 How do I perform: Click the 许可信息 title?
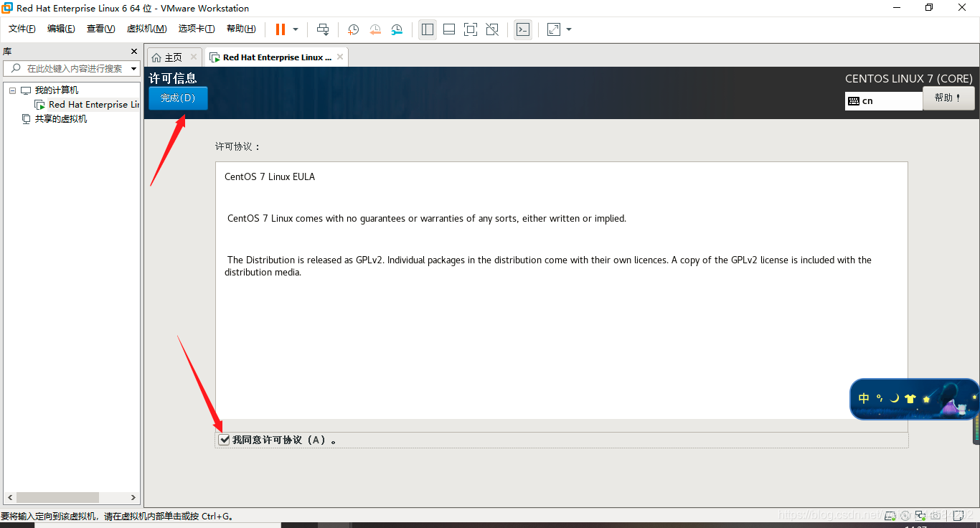pyautogui.click(x=173, y=78)
